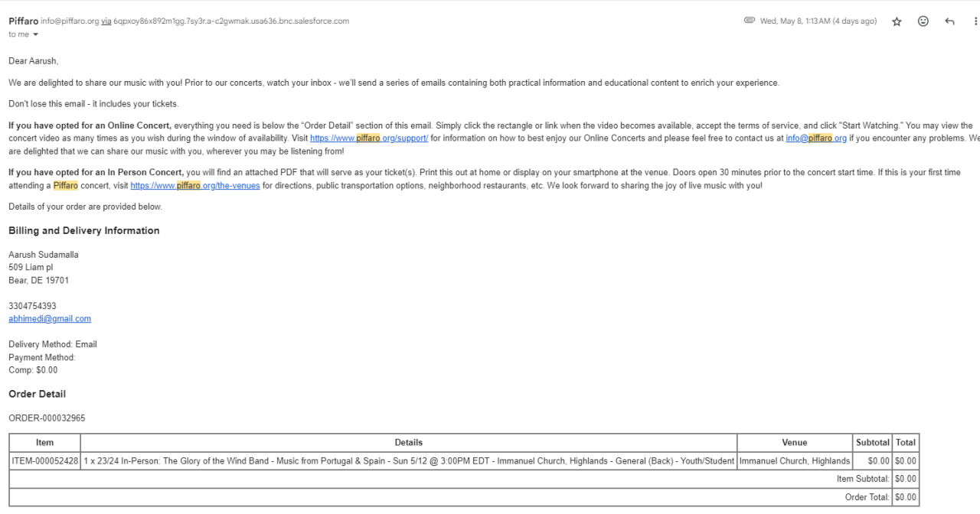Click the info@piffaro.org email link
The width and height of the screenshot is (980, 514).
(816, 138)
